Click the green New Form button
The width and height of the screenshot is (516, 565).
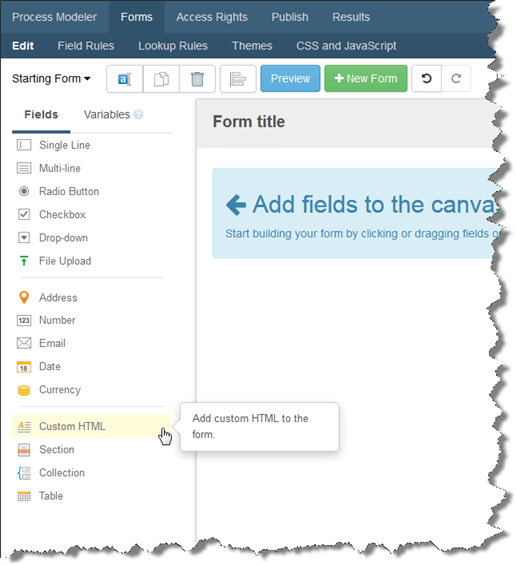point(366,79)
